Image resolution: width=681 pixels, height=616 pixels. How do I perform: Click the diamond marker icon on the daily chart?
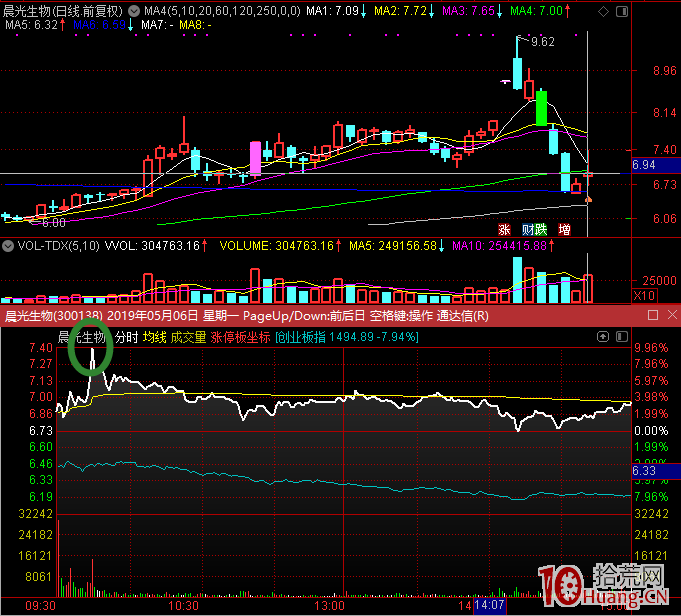(603, 12)
